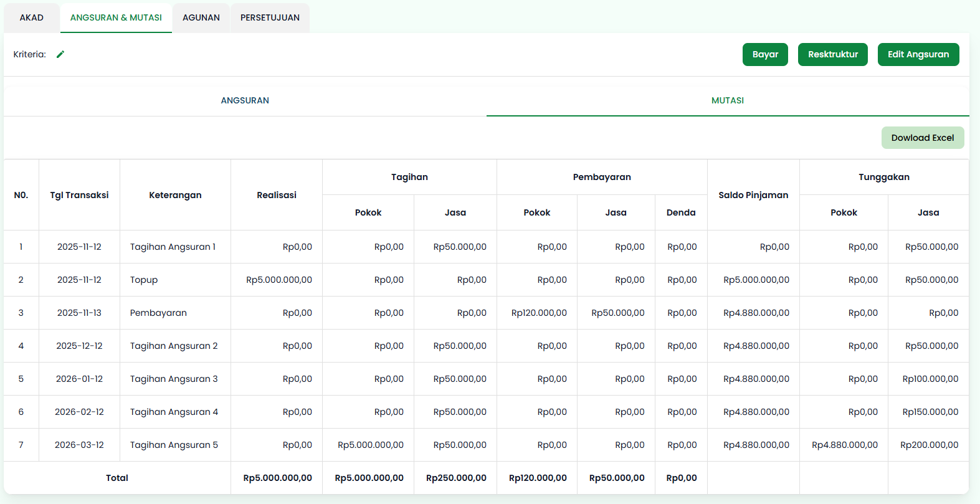Click the Resktruktur button
This screenshot has height=504, width=980.
click(x=832, y=54)
